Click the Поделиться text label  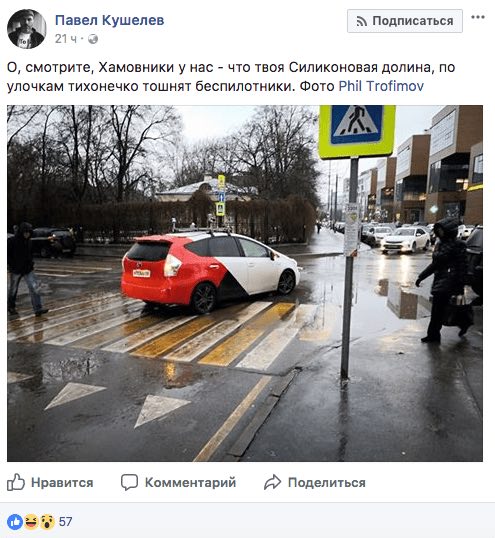point(327,483)
